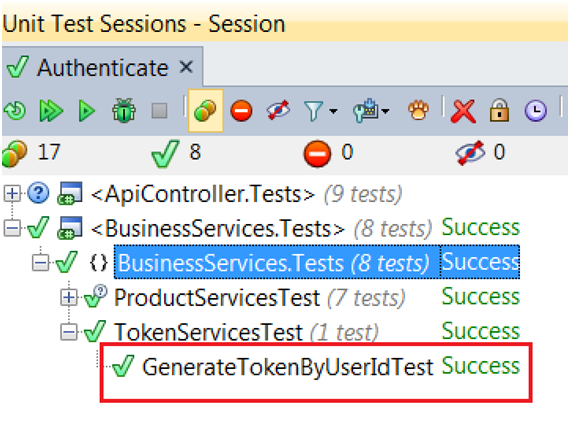This screenshot has width=570, height=430.
Task: Toggle the highlighted show-all-tests filter button
Action: 205,110
